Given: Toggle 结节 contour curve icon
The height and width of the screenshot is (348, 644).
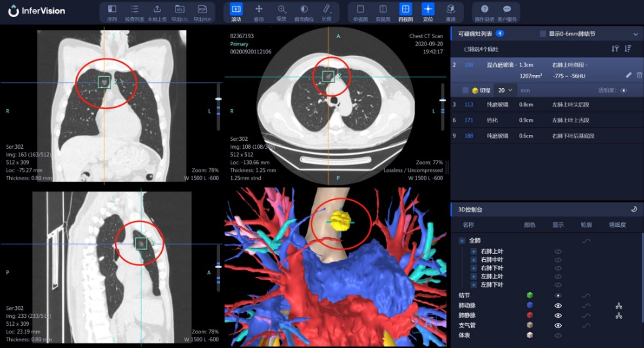Looking at the screenshot, I should click(x=586, y=295).
